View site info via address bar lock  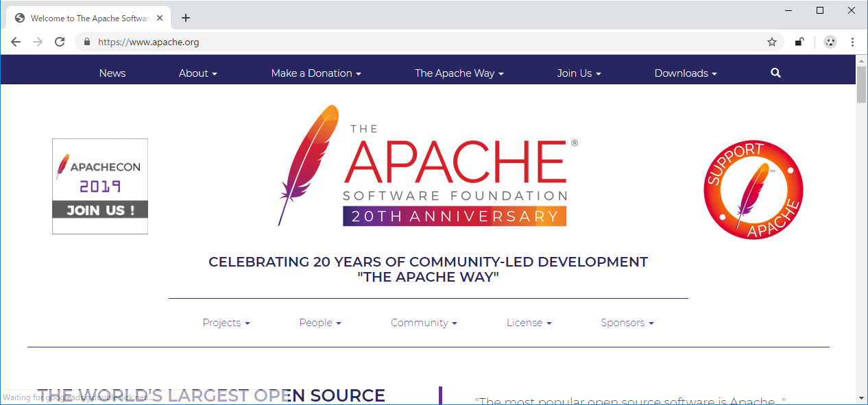pyautogui.click(x=86, y=42)
